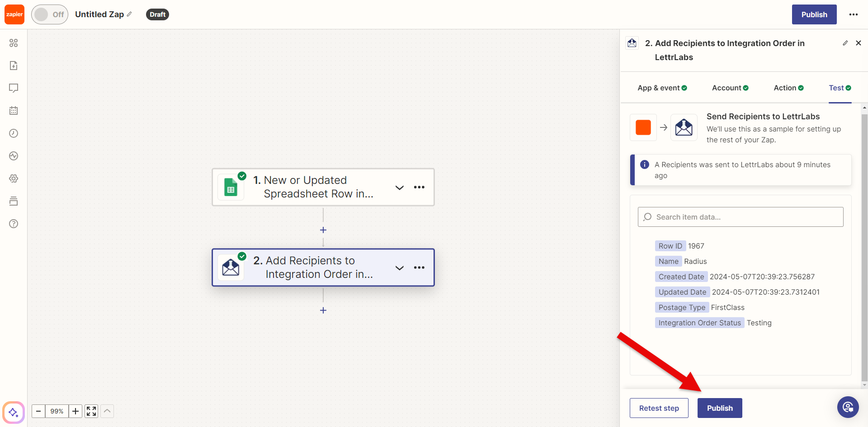
Task: Open the settings gear sidebar icon
Action: click(x=14, y=178)
